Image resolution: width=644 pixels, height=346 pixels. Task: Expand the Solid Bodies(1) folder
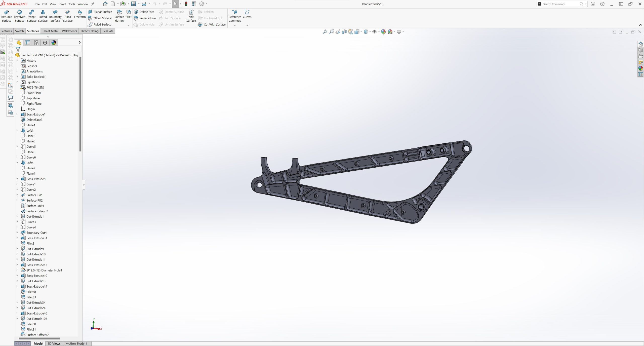click(x=17, y=77)
